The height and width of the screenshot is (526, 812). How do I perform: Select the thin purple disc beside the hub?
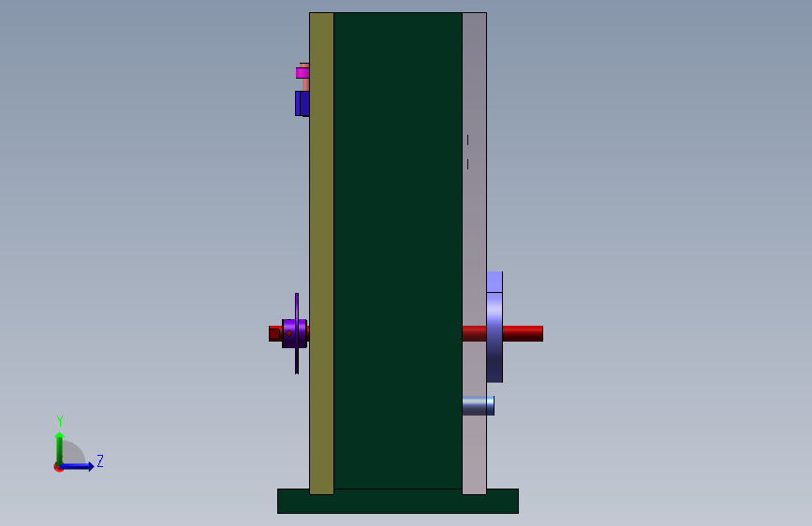[297, 333]
